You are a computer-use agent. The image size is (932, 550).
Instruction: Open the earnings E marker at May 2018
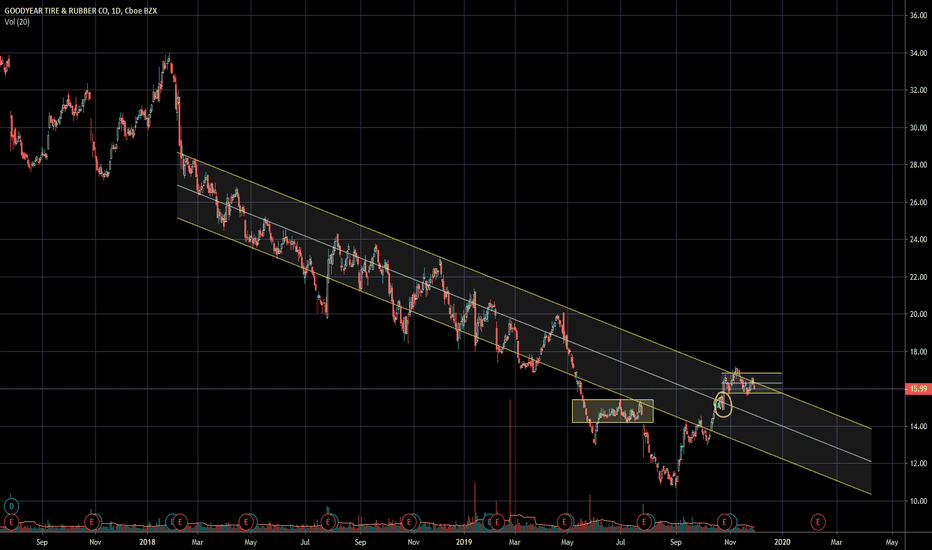(246, 522)
